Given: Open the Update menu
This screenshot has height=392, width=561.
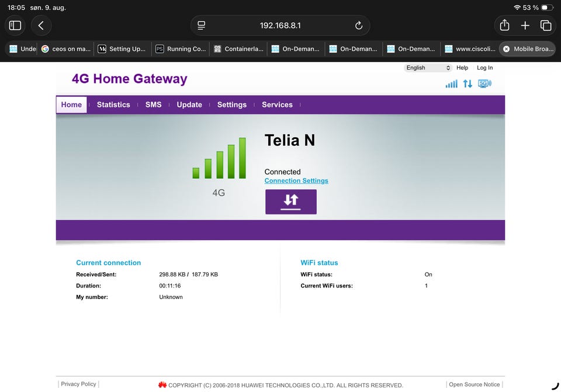Looking at the screenshot, I should 189,105.
